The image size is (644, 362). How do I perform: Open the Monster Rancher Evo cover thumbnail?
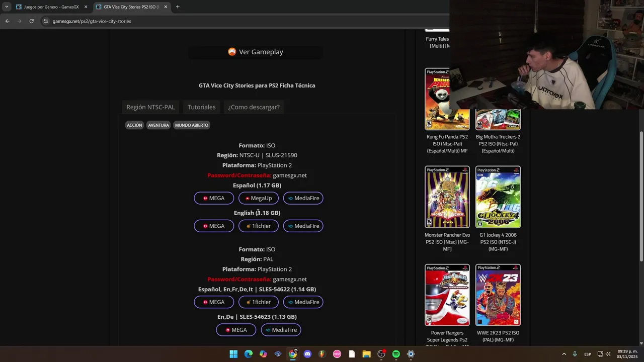pos(447,197)
